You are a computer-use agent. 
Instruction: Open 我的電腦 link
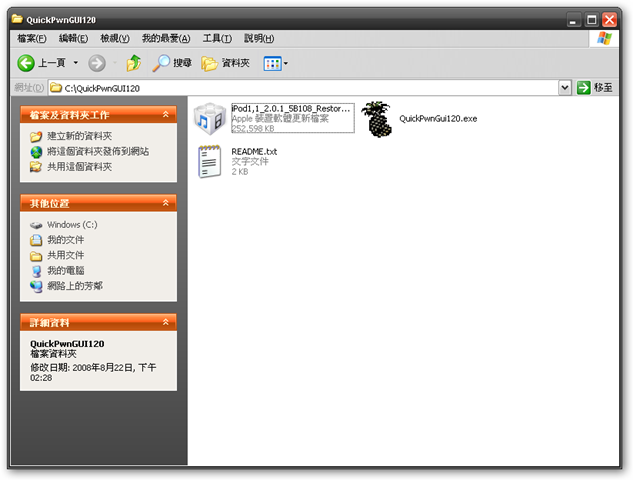pyautogui.click(x=65, y=270)
